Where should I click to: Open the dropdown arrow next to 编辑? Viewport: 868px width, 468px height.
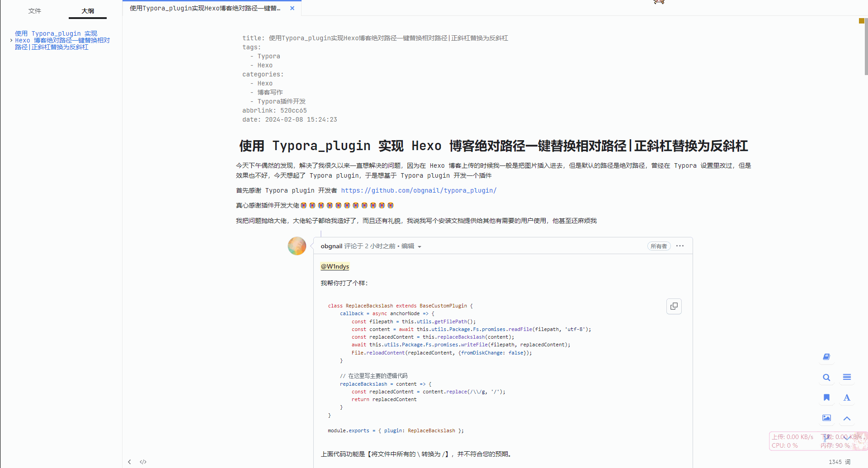(x=420, y=247)
